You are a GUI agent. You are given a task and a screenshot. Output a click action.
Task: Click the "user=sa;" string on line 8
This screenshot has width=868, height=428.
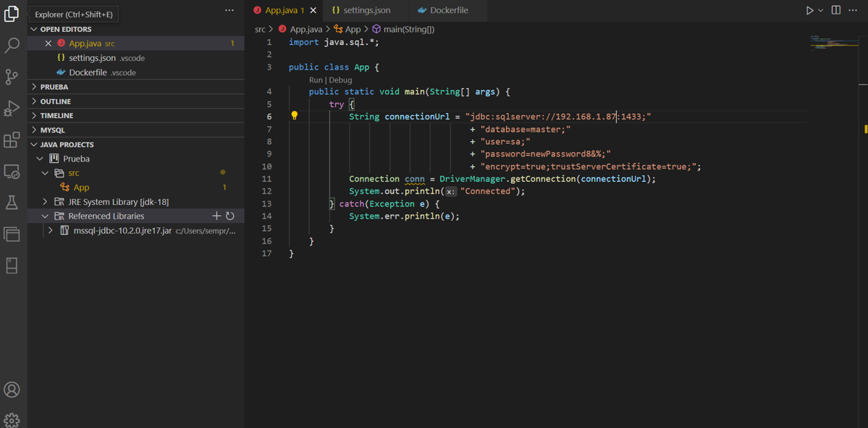[505, 141]
